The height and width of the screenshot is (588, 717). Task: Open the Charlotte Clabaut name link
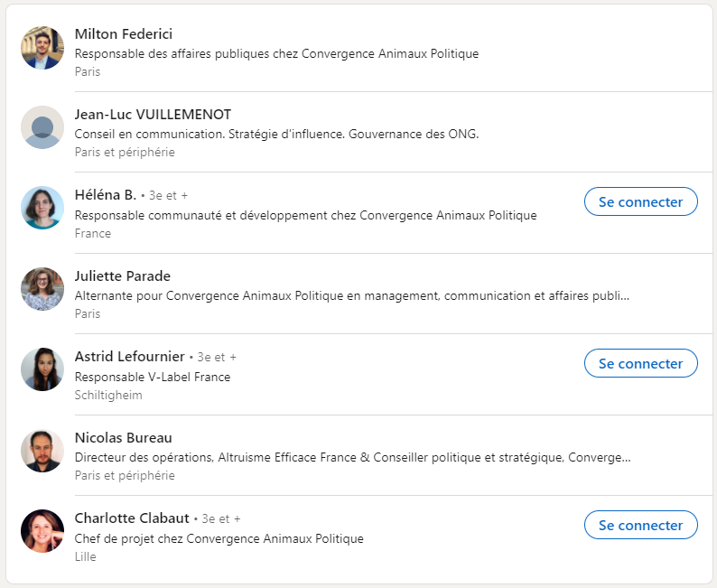click(132, 518)
